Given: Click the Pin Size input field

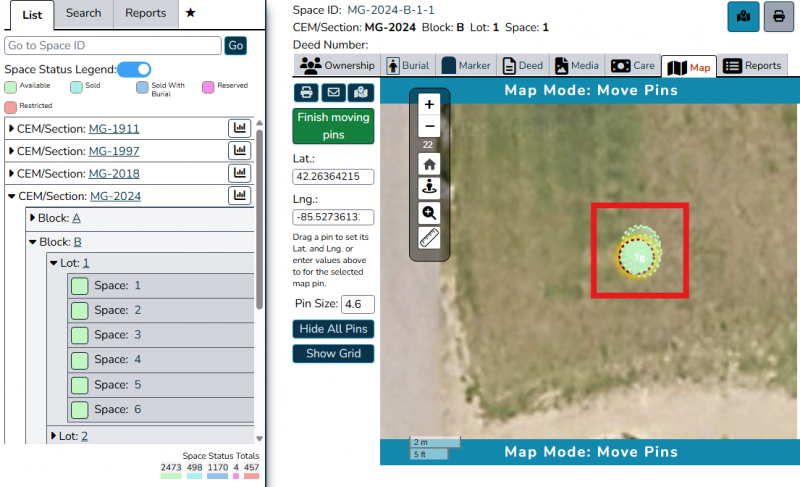Looking at the screenshot, I should click(358, 304).
